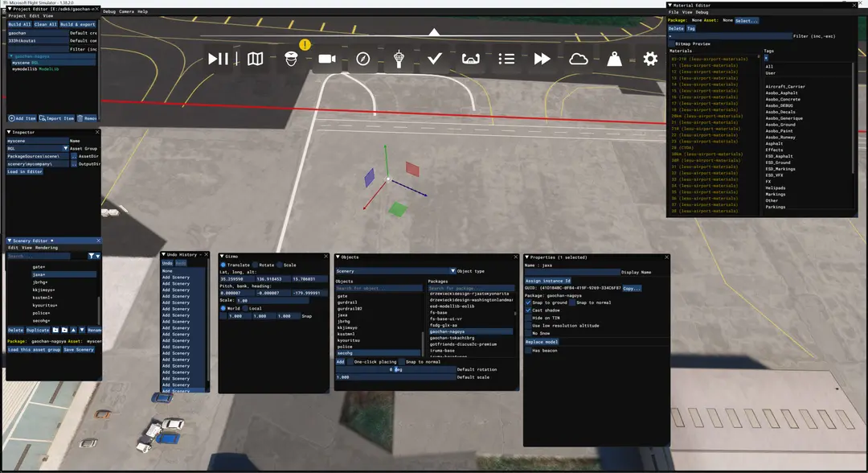Screen dimensions: 868x473
Task: Open the camera toolbar icon
Action: coord(327,58)
